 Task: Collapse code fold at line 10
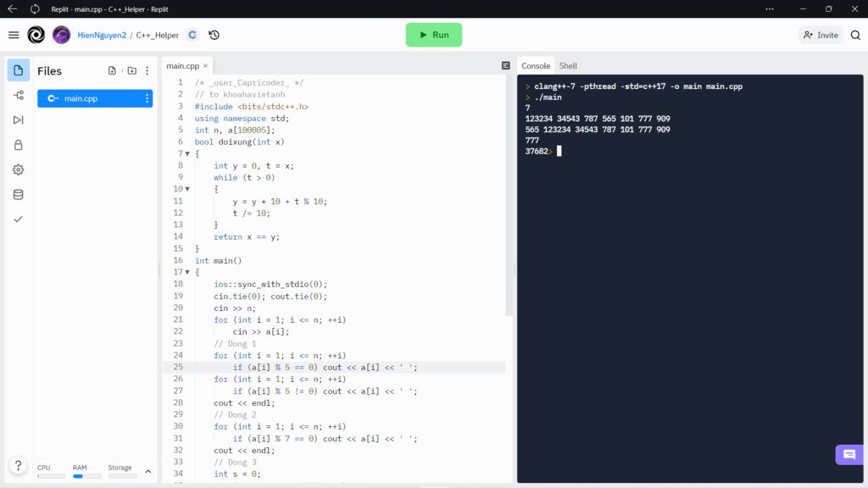click(187, 189)
